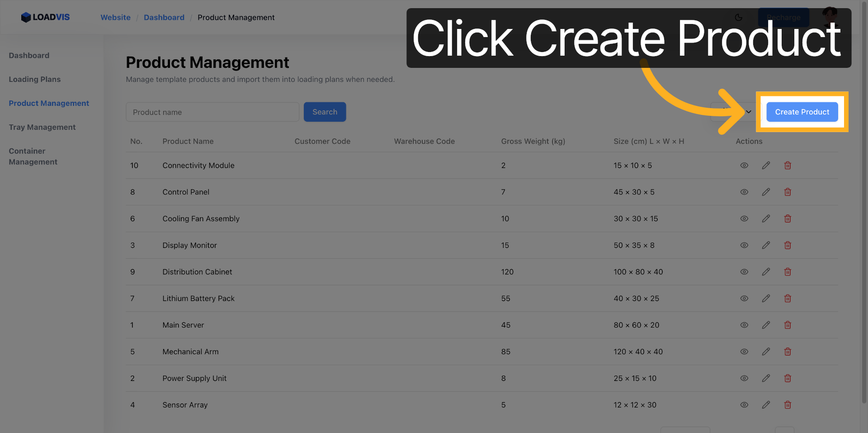Image resolution: width=868 pixels, height=433 pixels.
Task: Delete the Mechanical Arm product
Action: [x=788, y=352]
